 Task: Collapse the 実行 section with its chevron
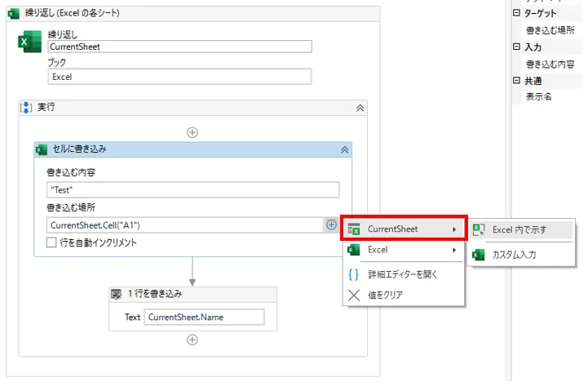[x=360, y=107]
